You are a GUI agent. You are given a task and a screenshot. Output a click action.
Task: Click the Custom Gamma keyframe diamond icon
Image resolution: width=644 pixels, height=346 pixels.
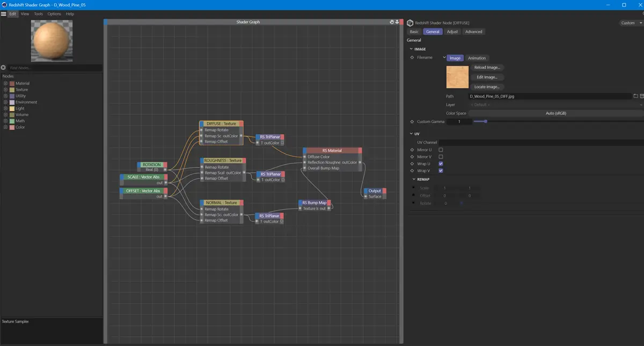coord(412,122)
